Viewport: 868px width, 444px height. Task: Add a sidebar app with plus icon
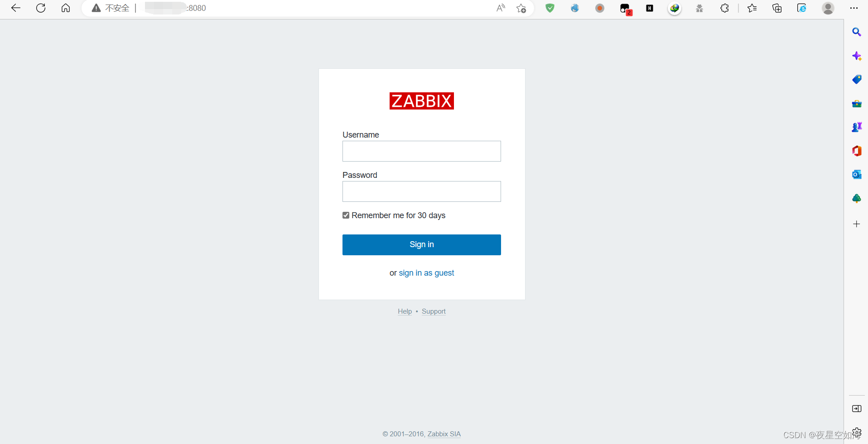(857, 224)
